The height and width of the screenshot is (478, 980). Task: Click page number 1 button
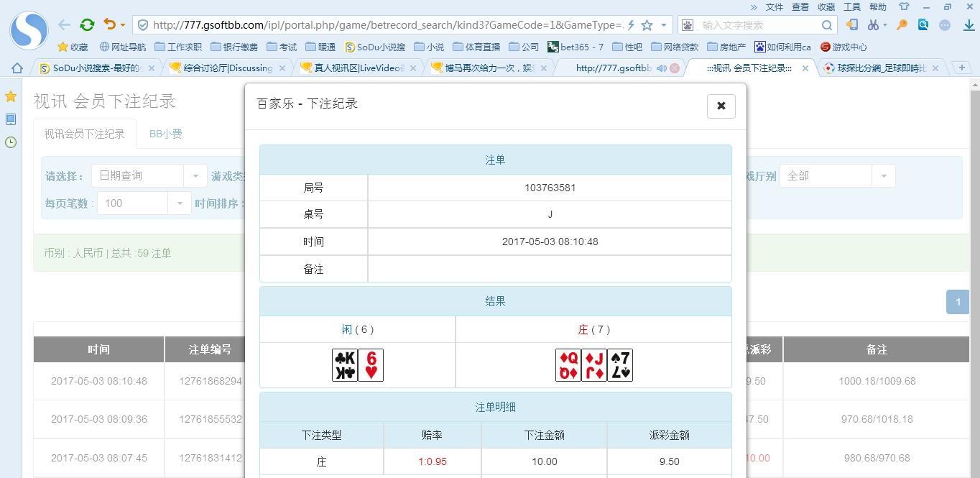pyautogui.click(x=957, y=302)
